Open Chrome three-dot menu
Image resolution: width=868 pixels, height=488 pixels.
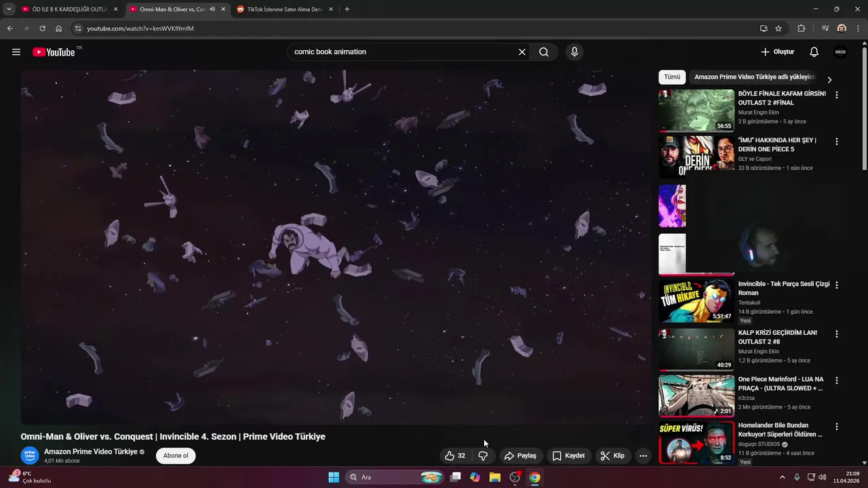[858, 28]
